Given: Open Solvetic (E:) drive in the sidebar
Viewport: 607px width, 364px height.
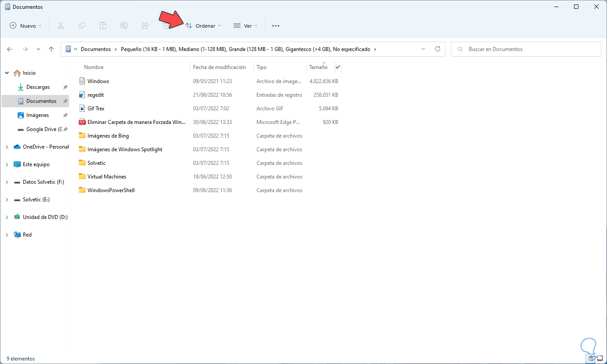Looking at the screenshot, I should (36, 200).
